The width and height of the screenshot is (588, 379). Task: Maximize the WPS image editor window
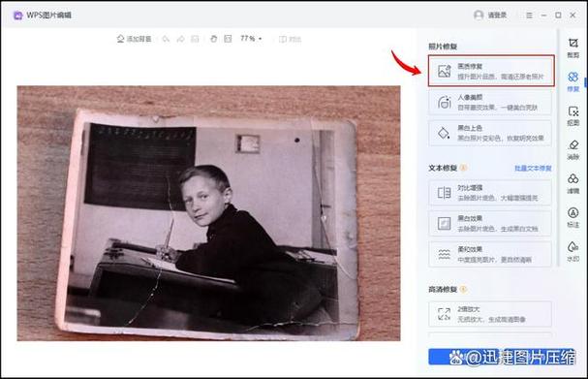558,15
